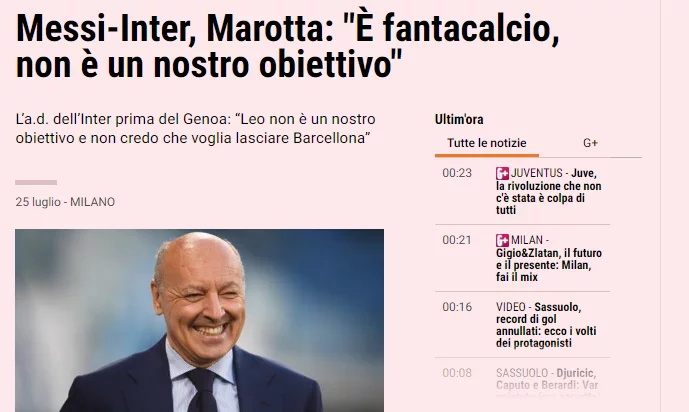The image size is (689, 412).
Task: Click the article subtitle about Leo
Action: [x=196, y=129]
